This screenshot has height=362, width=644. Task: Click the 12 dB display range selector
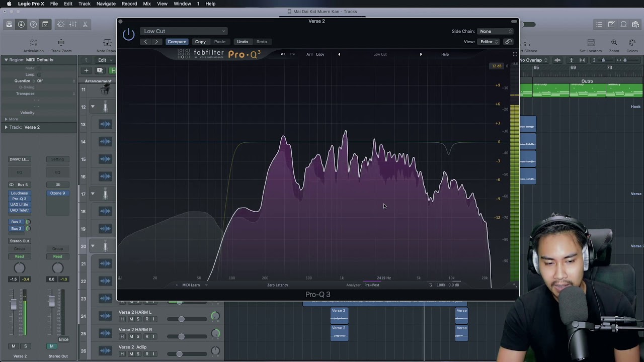tap(497, 66)
